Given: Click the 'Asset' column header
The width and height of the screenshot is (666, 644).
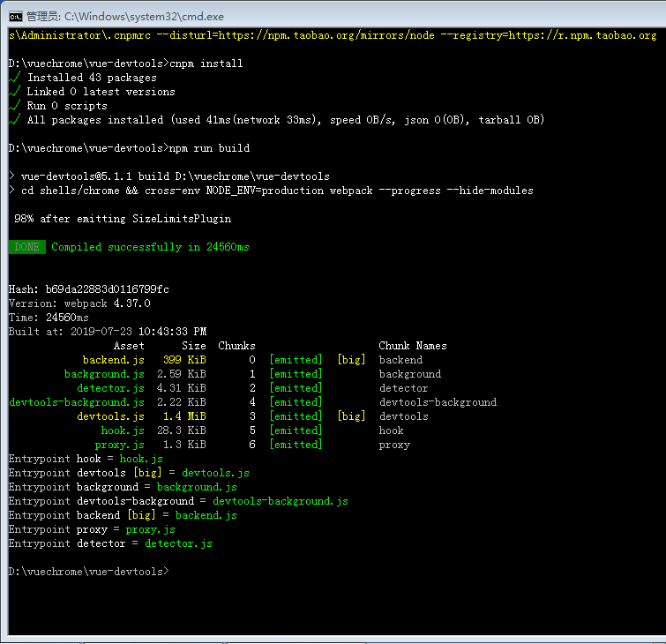Looking at the screenshot, I should click(129, 346).
